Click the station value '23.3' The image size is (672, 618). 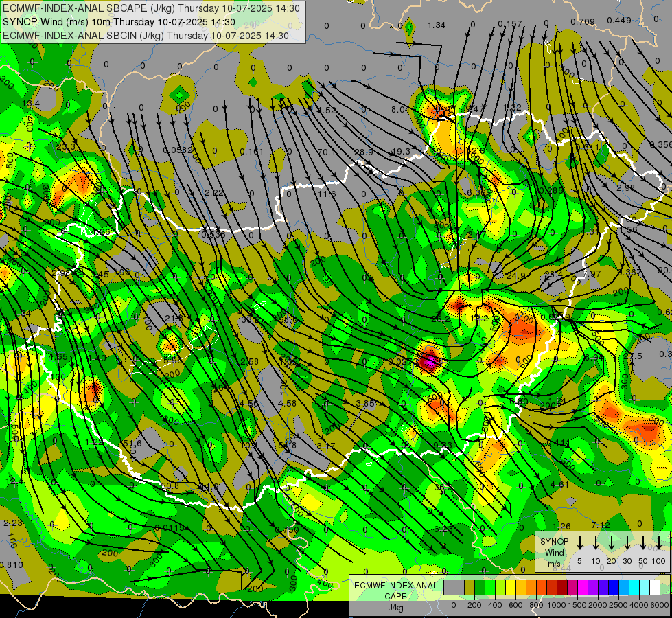(x=66, y=147)
